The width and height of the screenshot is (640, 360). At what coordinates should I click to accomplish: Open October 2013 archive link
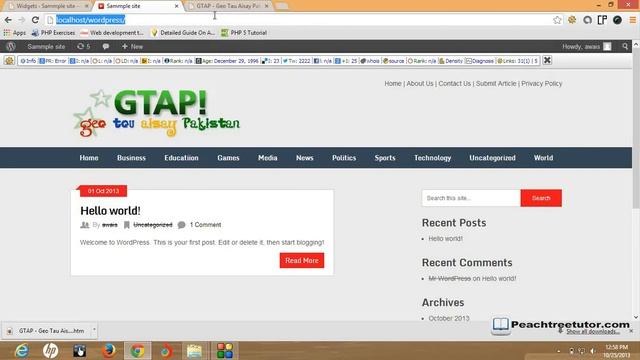pos(449,318)
